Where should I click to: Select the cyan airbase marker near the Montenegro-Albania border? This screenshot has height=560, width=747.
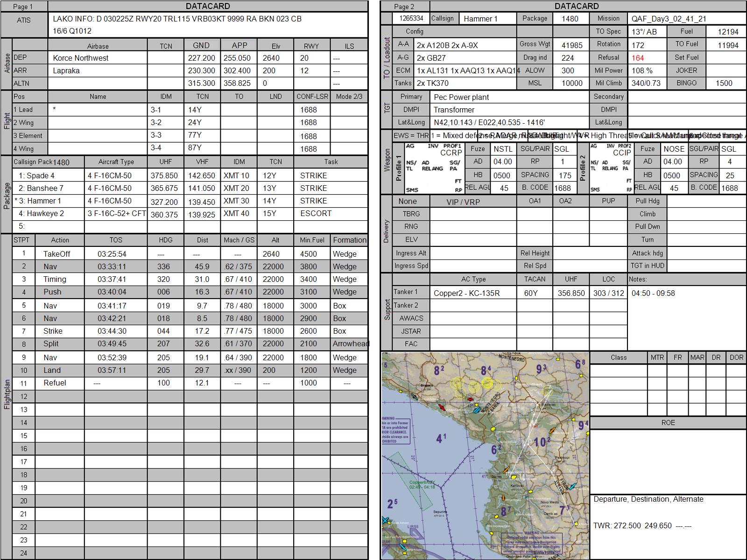(x=477, y=410)
